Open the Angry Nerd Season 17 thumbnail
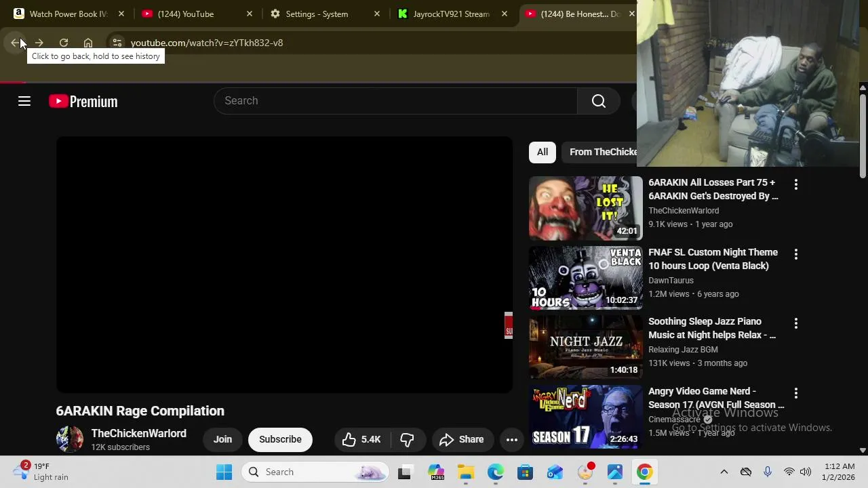The image size is (868, 488). click(x=585, y=417)
